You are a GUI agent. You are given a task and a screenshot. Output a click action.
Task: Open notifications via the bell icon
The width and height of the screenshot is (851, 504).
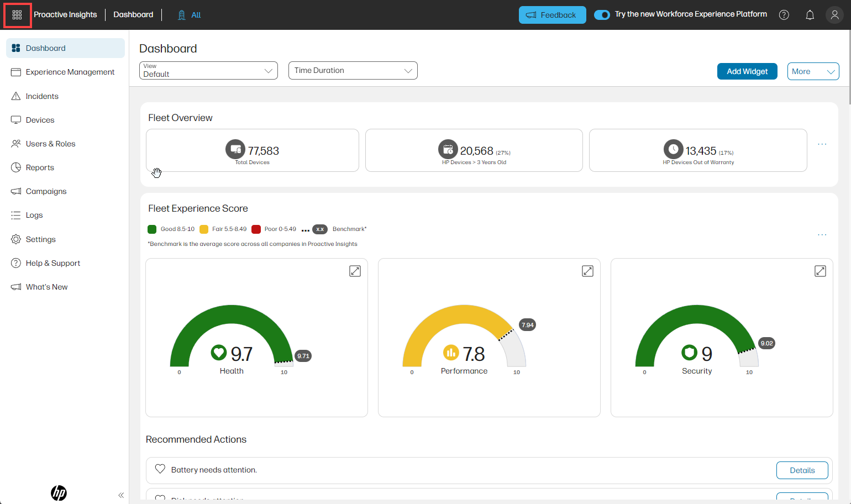click(x=810, y=15)
